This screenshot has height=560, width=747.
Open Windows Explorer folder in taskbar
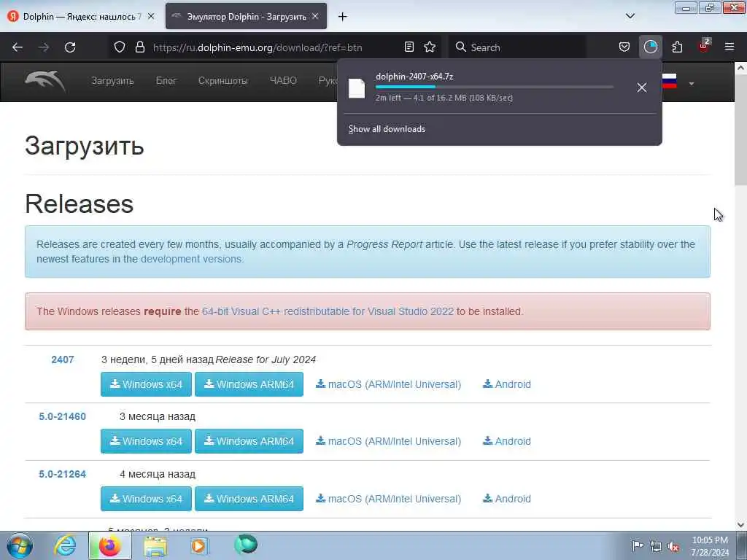point(155,545)
